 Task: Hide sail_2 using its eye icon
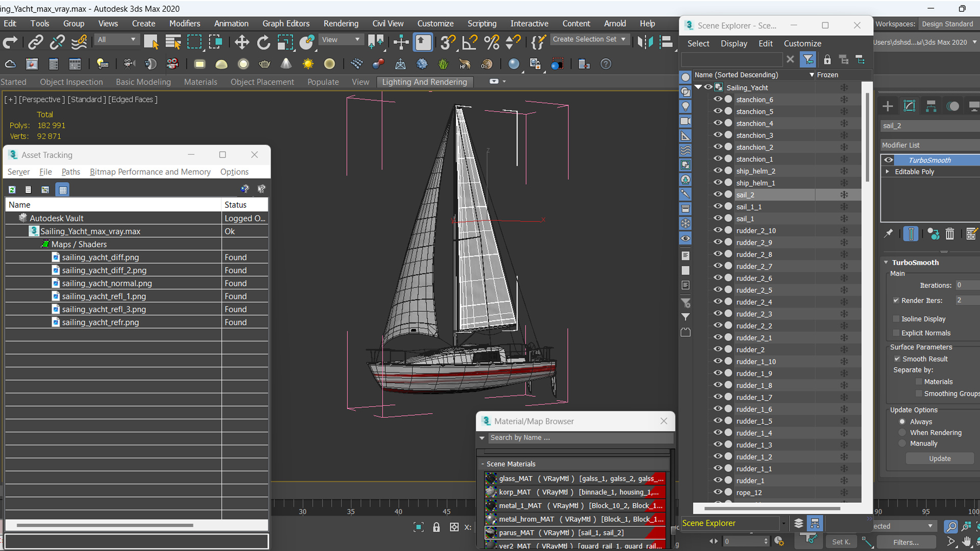[718, 194]
